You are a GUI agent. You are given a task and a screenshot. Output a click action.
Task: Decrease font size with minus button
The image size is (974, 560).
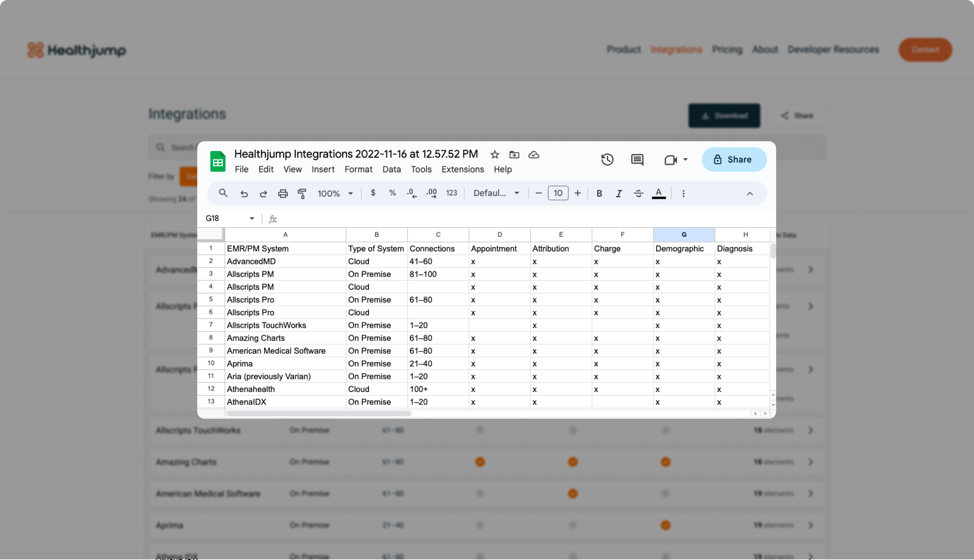coord(538,193)
